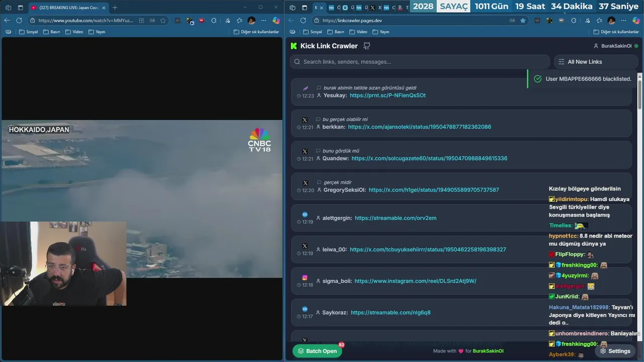This screenshot has width=644, height=362.
Task: Toggle the favorite star in the YouTube address bar
Action: click(163, 20)
